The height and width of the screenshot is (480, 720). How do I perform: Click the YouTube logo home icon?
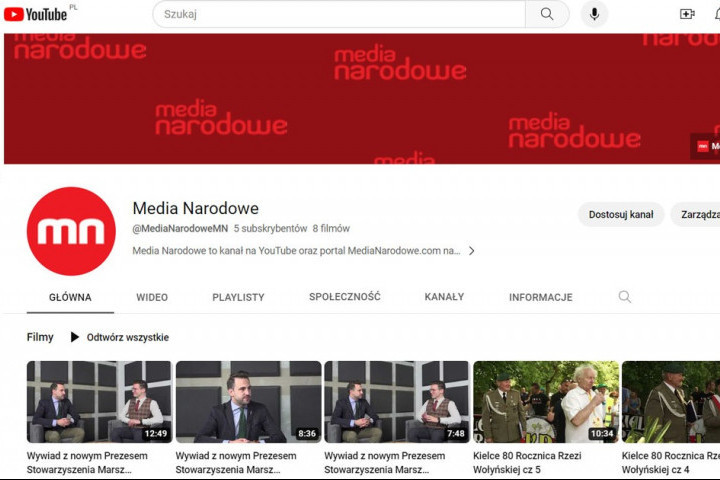[x=35, y=14]
